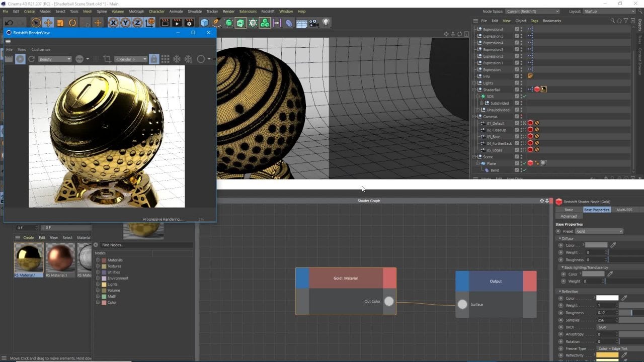Viewport: 644px width, 362px height.
Task: Click the Cube primitive icon
Action: tap(204, 23)
